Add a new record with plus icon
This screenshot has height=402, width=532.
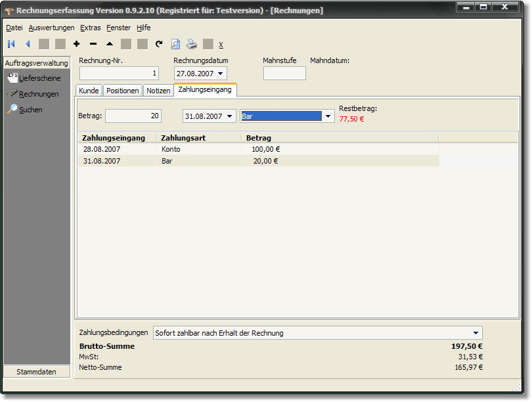click(77, 44)
